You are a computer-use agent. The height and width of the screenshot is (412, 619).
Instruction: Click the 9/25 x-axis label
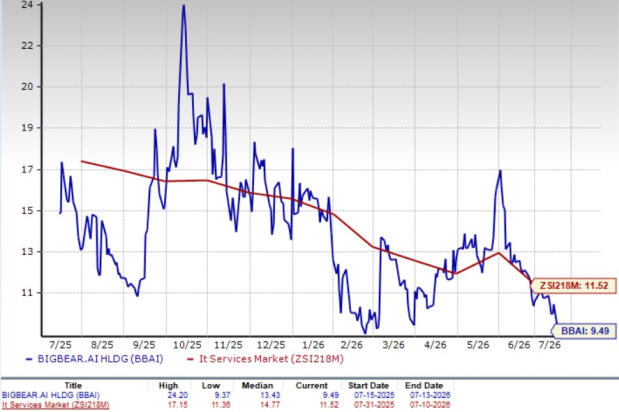[x=144, y=345]
